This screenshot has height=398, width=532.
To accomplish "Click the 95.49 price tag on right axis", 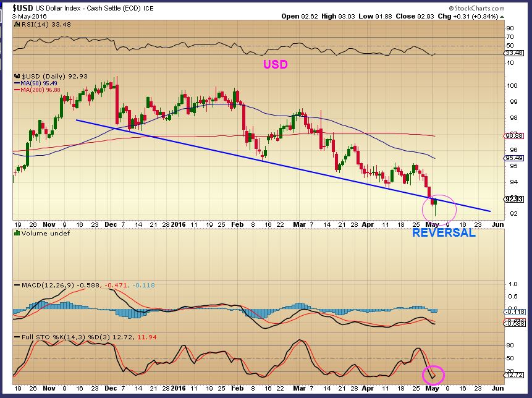I will pyautogui.click(x=514, y=158).
